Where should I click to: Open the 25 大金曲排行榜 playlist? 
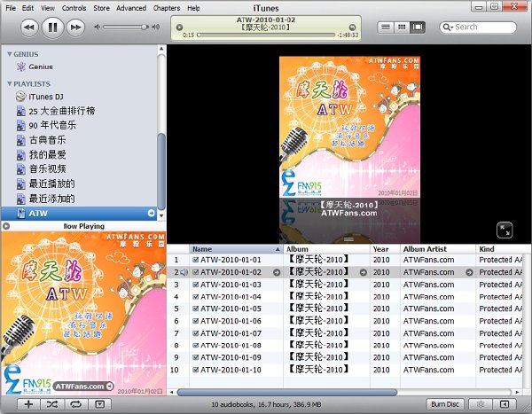62,111
